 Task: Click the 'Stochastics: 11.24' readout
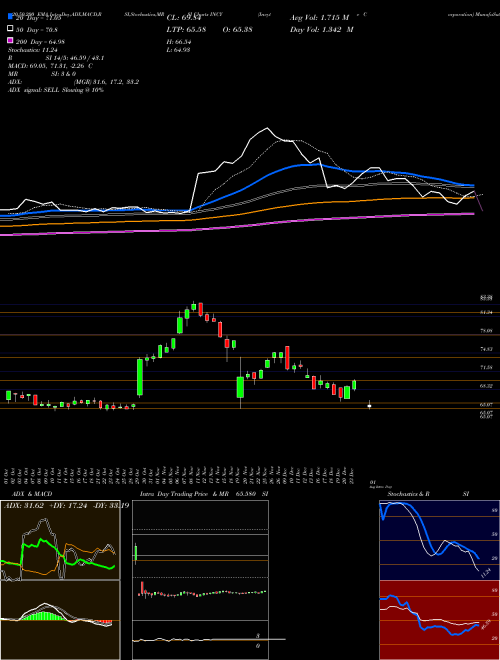tap(32, 50)
